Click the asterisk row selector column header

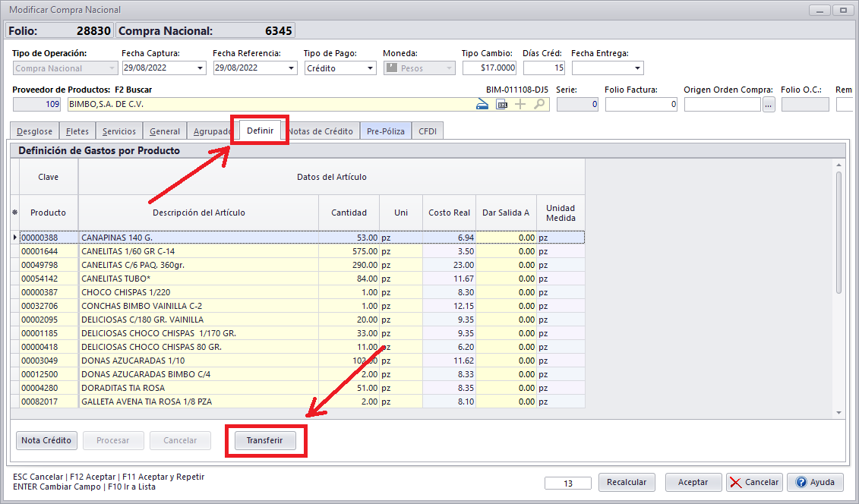pyautogui.click(x=14, y=213)
